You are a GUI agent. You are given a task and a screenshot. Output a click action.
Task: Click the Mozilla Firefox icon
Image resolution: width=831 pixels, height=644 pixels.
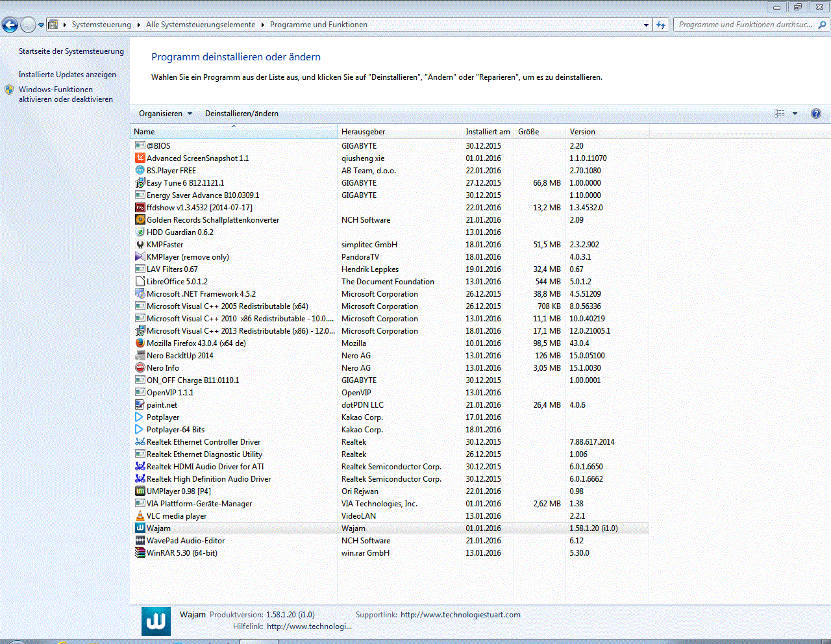click(140, 343)
